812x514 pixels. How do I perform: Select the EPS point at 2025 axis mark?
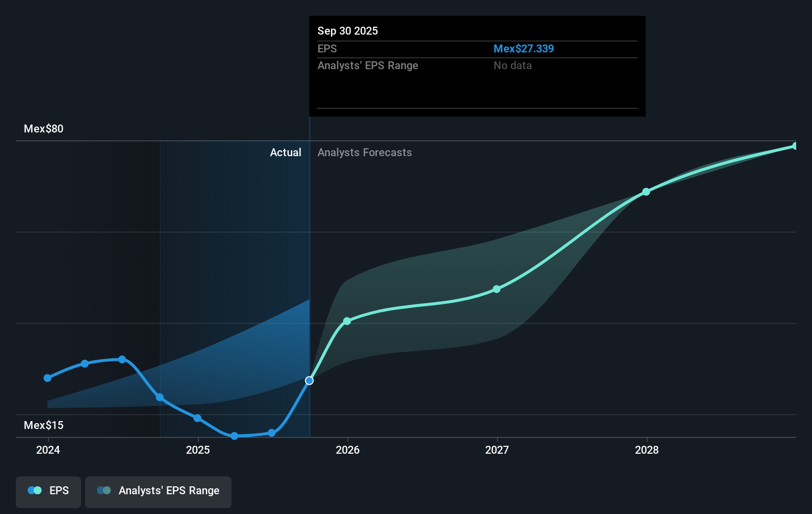[x=197, y=418]
